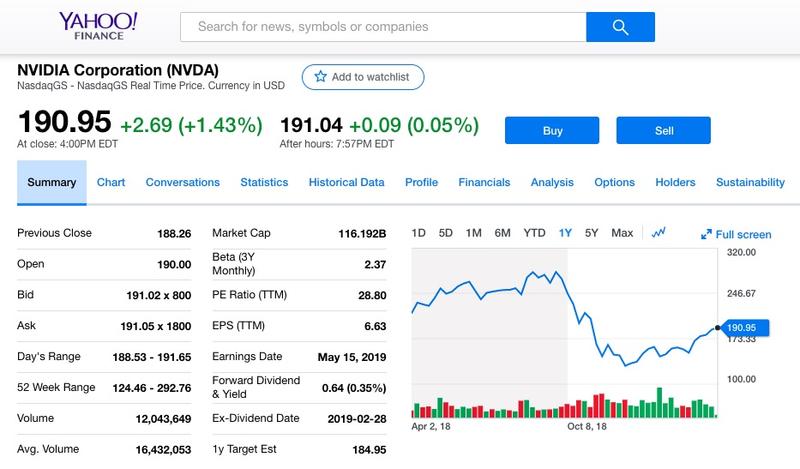The width and height of the screenshot is (800, 469).
Task: Select the 6M chart range
Action: pos(502,233)
